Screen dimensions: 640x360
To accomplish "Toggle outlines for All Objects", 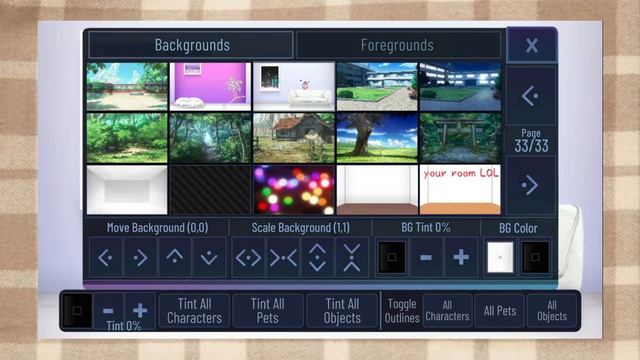I will point(552,311).
